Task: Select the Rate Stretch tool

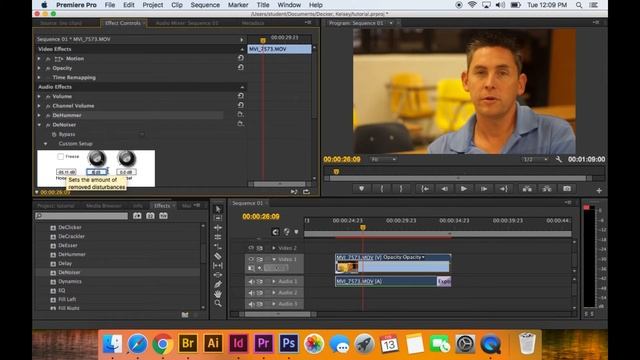Action: [218, 247]
